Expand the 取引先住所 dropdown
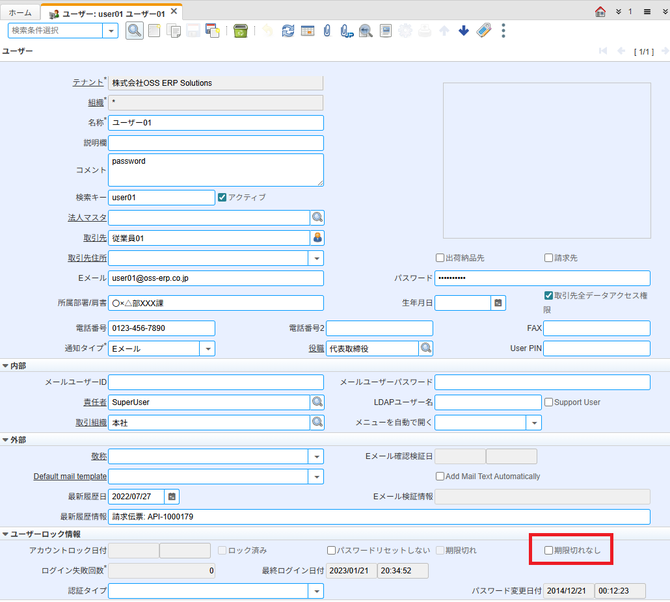670x602 pixels. pos(316,258)
